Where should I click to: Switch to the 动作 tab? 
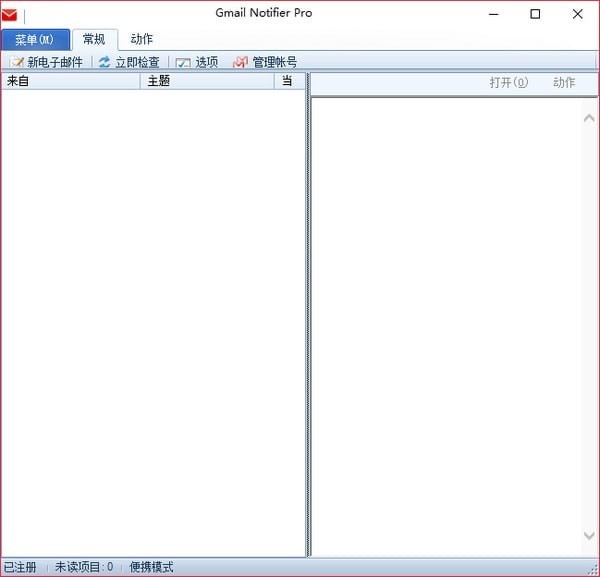[x=142, y=40]
